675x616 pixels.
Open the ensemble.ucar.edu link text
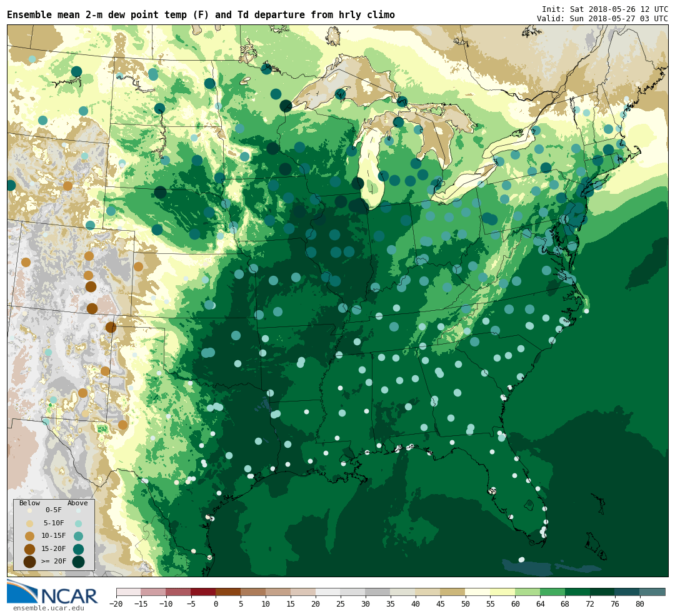point(49,608)
